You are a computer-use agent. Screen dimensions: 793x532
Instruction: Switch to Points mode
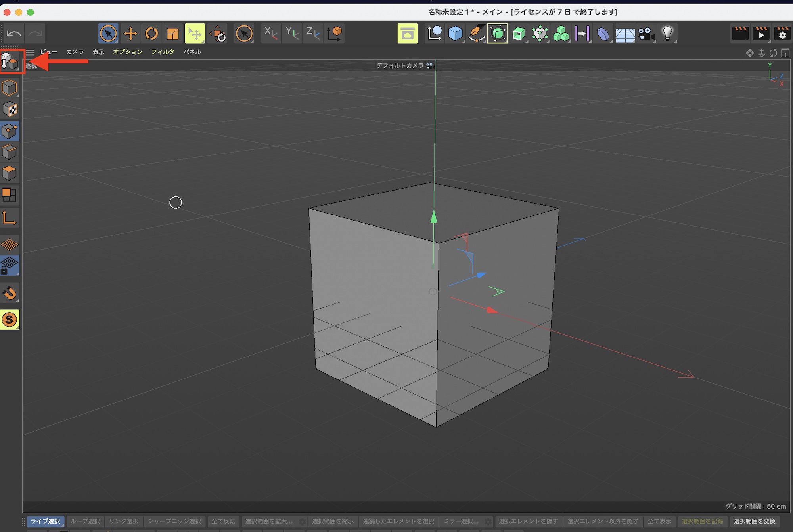tap(10, 131)
